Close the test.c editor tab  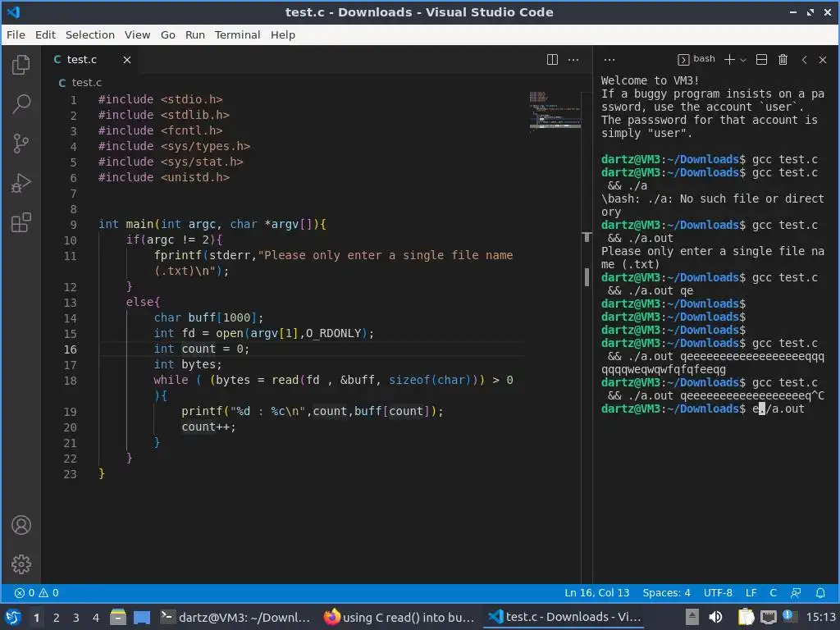click(x=127, y=59)
